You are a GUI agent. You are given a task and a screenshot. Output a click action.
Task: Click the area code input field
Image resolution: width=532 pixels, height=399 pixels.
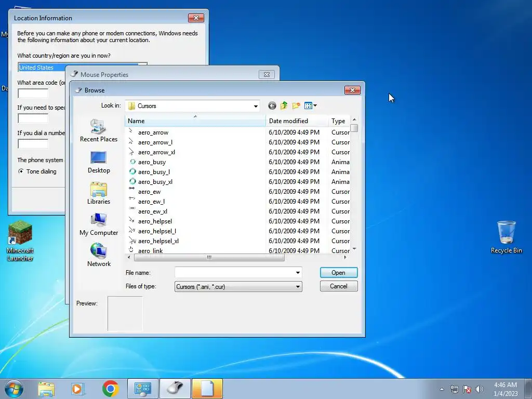point(33,94)
